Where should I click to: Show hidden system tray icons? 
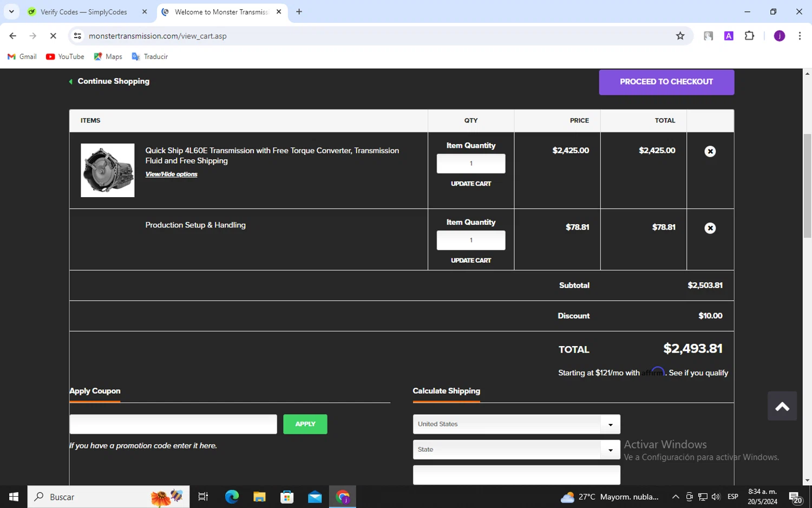[676, 497]
